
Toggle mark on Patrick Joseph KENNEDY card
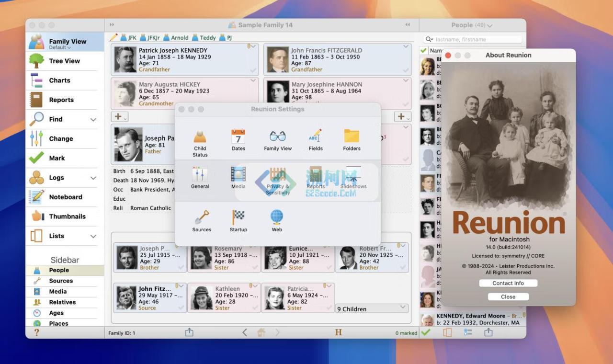(x=253, y=70)
